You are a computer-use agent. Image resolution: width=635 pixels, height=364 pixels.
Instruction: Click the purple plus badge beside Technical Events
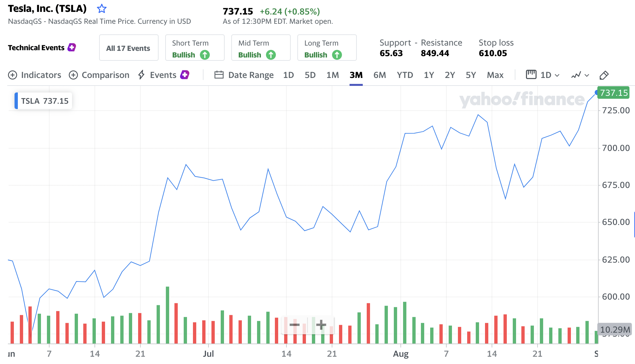point(72,47)
